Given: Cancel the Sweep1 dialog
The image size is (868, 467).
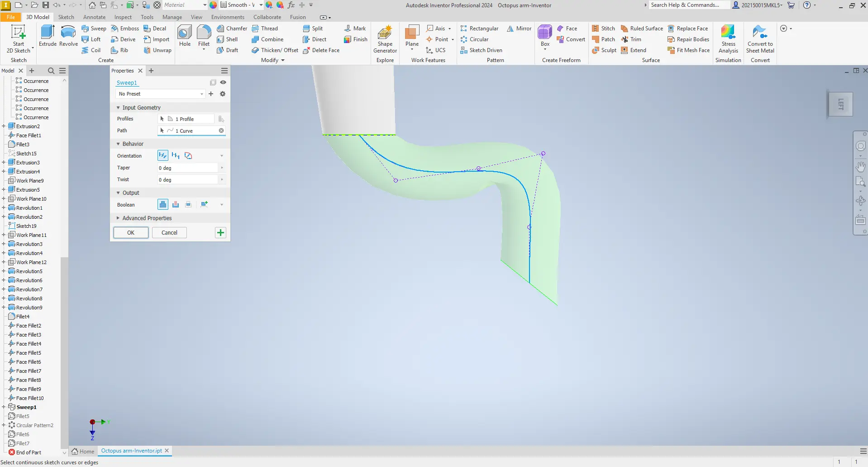Looking at the screenshot, I should [x=169, y=232].
